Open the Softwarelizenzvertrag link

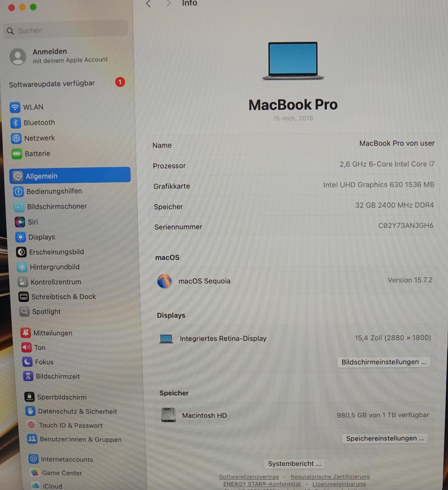point(249,477)
